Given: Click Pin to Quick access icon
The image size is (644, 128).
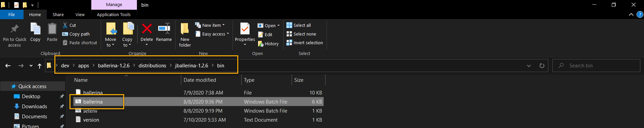Looking at the screenshot, I should tap(14, 29).
